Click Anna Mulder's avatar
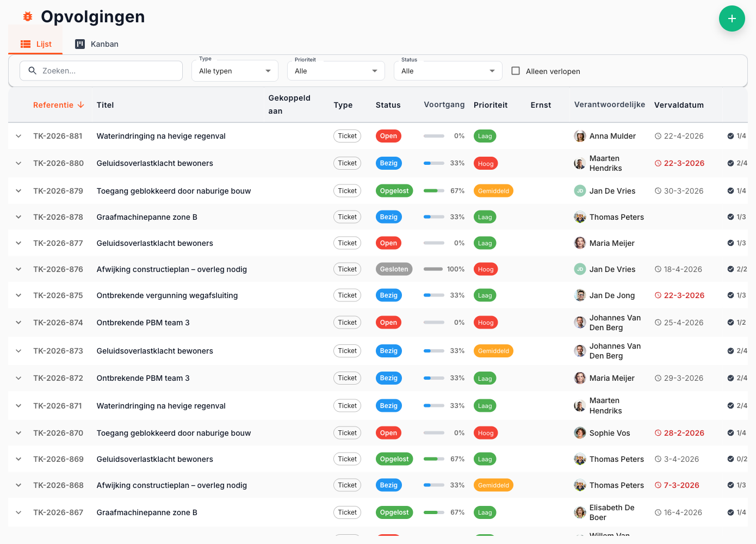This screenshot has height=544, width=756. click(580, 136)
